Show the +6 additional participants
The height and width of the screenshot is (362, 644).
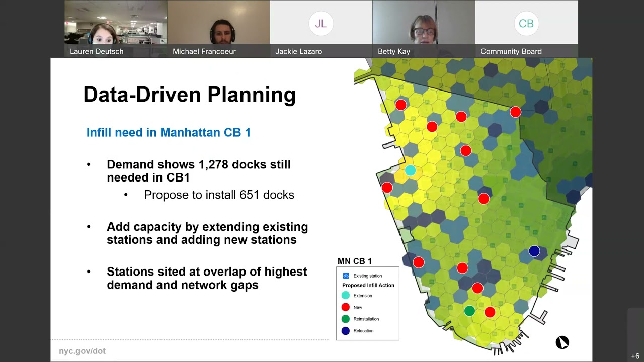click(635, 356)
